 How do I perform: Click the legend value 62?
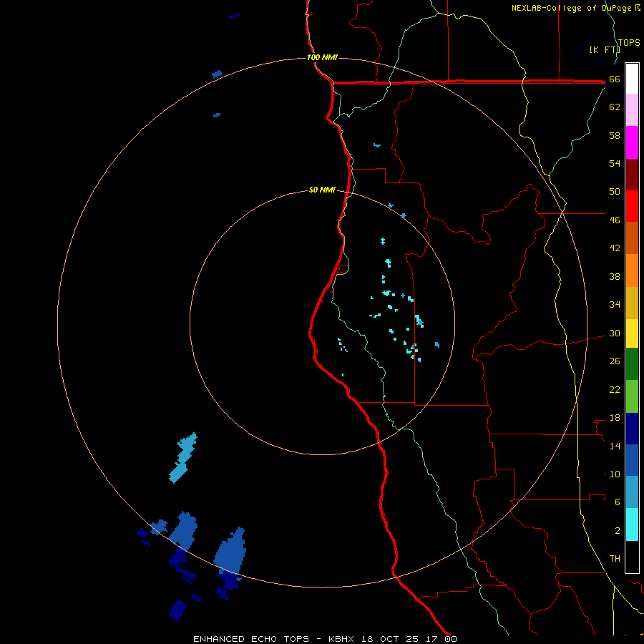pyautogui.click(x=615, y=107)
